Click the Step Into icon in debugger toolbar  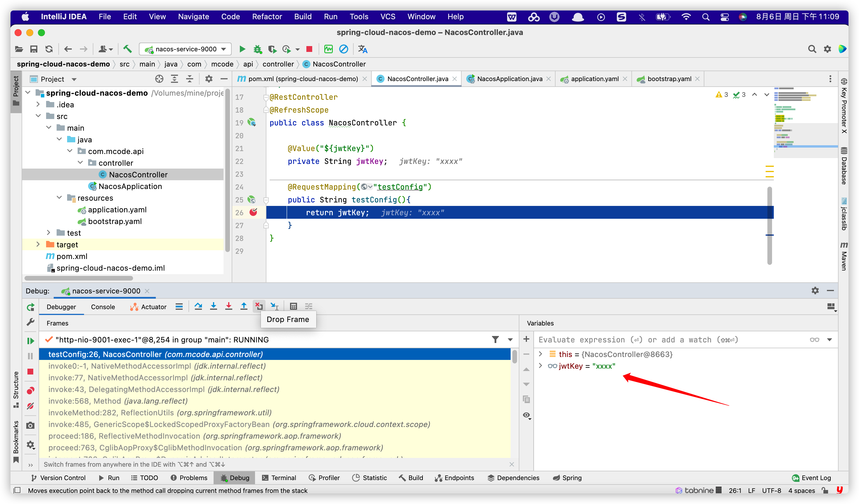tap(213, 306)
